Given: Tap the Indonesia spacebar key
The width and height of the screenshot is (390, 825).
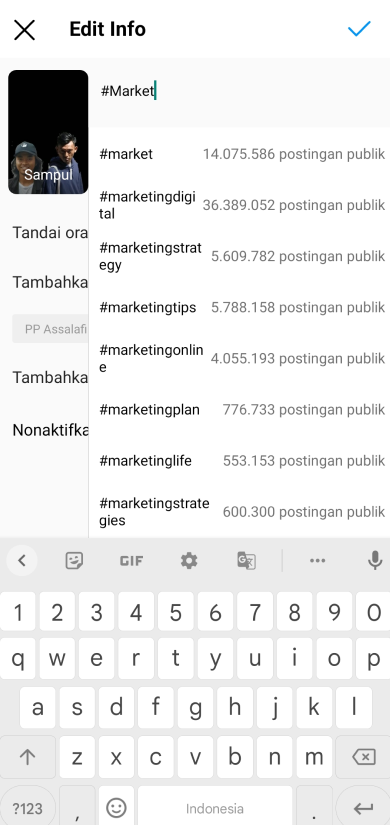Looking at the screenshot, I should [215, 808].
